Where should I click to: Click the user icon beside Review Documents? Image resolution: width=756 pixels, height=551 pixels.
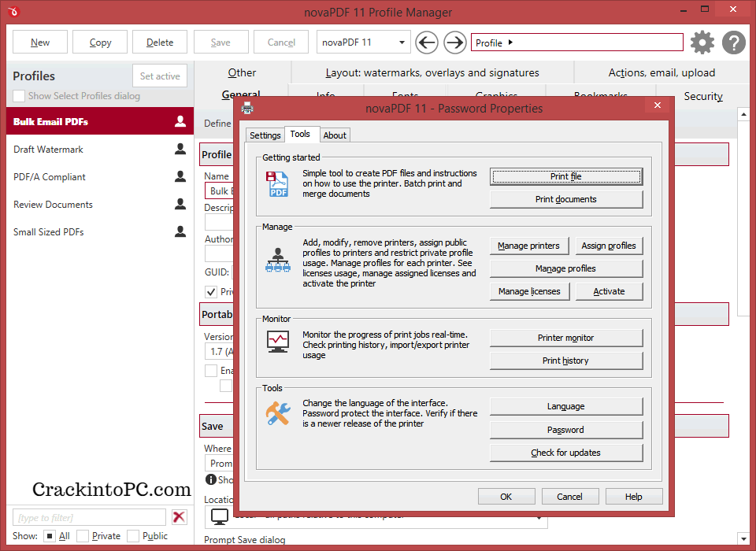tap(180, 204)
